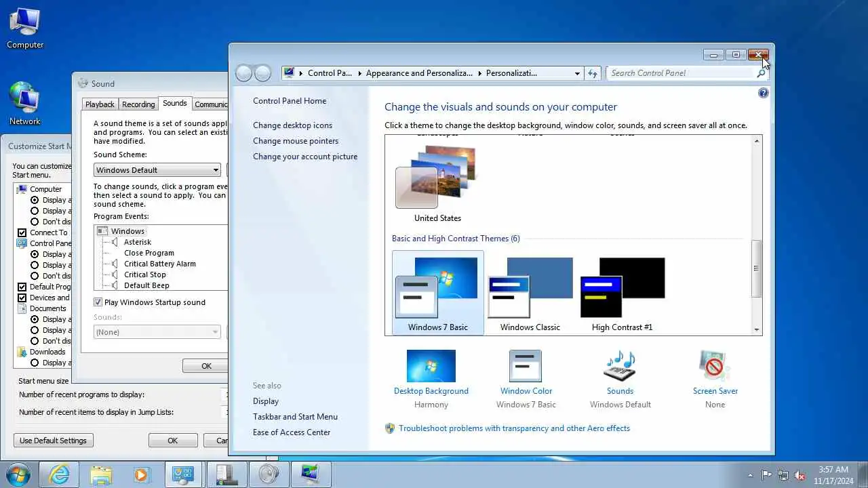Screen dimensions: 868x488
Task: Expand the breadcrumb arrow before Control Panel
Action: pos(301,73)
